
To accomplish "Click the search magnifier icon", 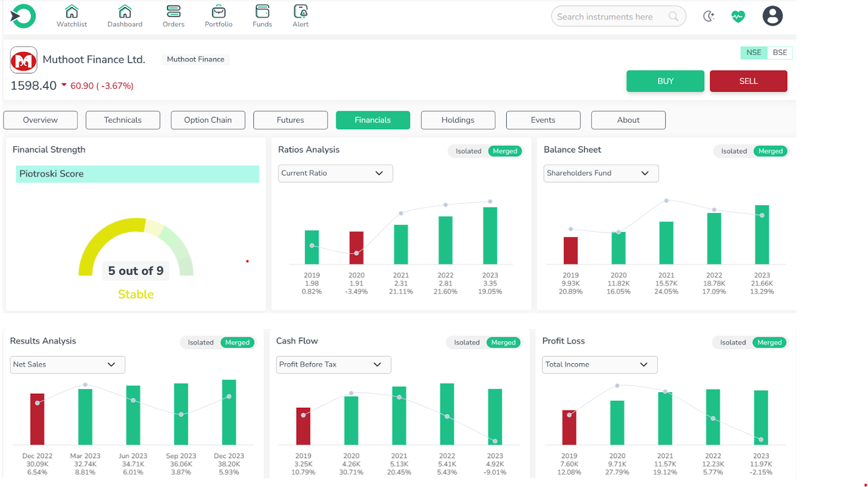I will pyautogui.click(x=673, y=16).
